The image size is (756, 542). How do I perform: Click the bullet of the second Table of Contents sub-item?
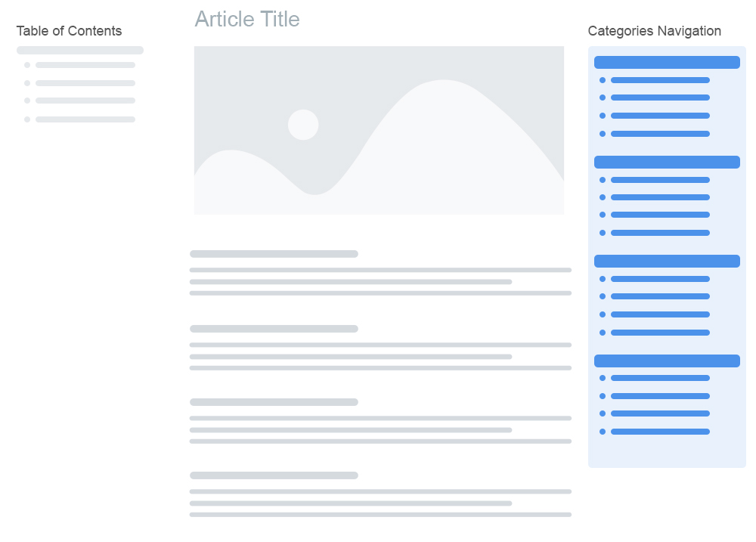coord(27,83)
